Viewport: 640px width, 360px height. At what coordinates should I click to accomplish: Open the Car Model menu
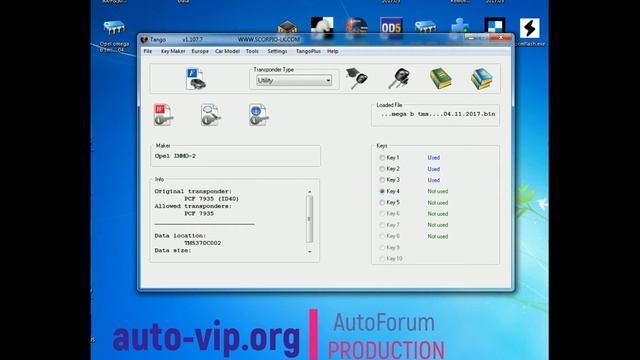point(227,51)
